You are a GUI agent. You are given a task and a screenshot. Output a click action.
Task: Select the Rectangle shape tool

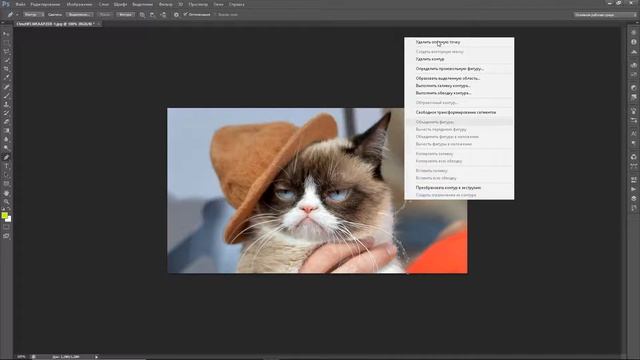(x=6, y=184)
